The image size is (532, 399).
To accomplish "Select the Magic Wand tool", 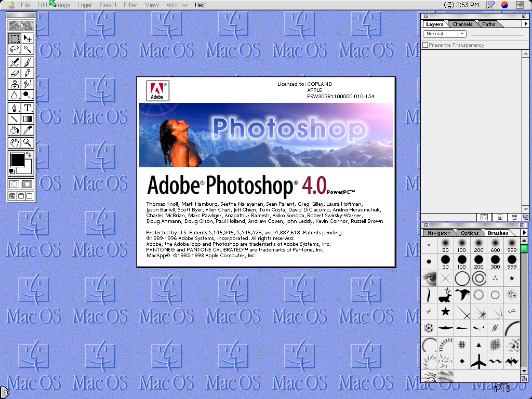I will (28, 50).
